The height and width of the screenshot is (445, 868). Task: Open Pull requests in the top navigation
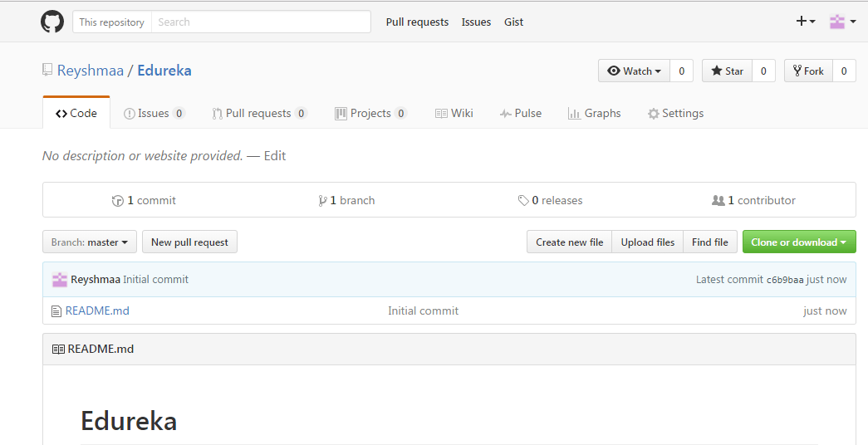coord(418,22)
